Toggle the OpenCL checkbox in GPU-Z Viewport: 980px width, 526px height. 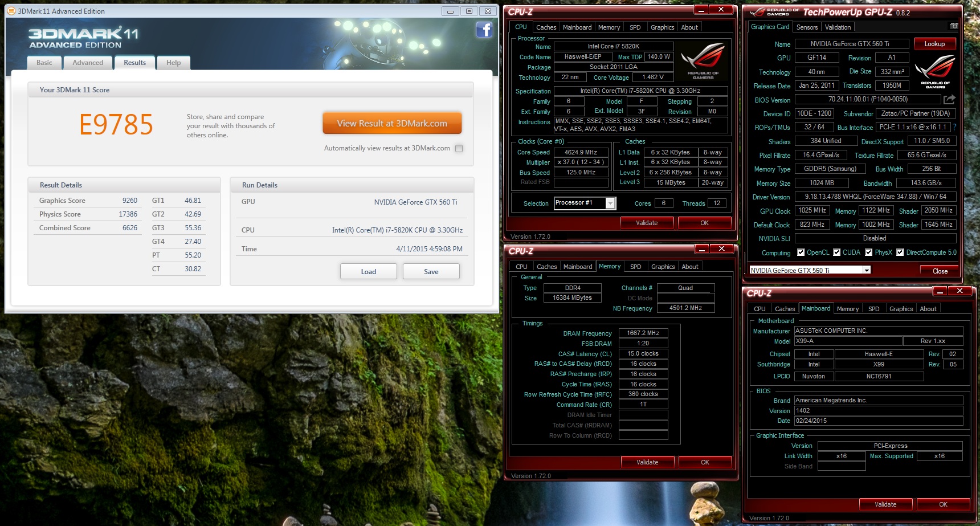(x=801, y=252)
